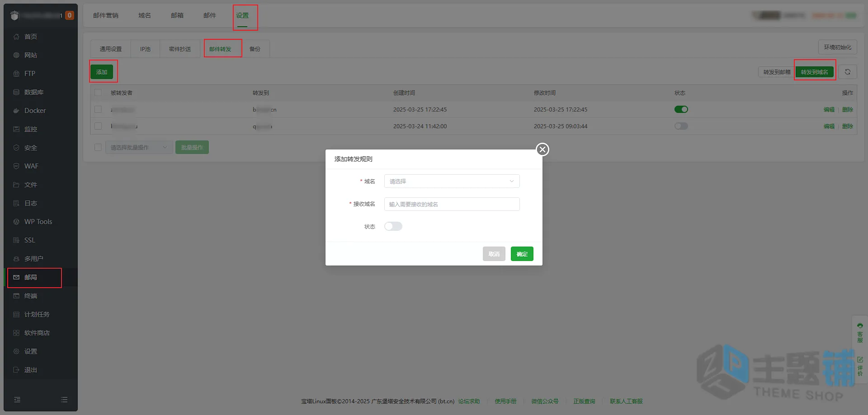Switch to the 邮件营销 top tab
Image resolution: width=868 pixels, height=415 pixels.
[x=106, y=15]
